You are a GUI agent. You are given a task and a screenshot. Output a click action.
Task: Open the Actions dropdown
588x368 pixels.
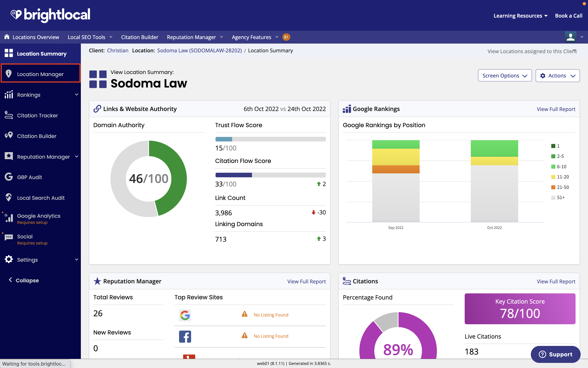click(x=557, y=75)
